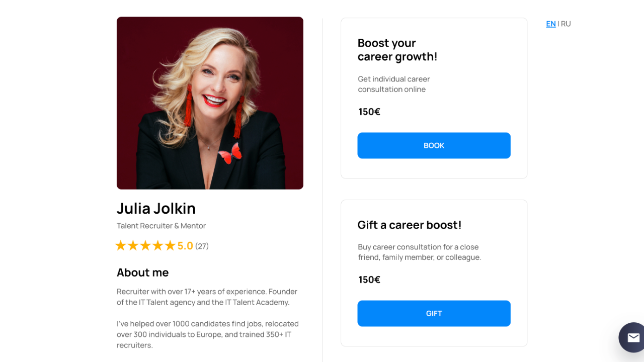The height and width of the screenshot is (362, 644).
Task: Click the Julia Jolkin name heading
Action: [156, 208]
